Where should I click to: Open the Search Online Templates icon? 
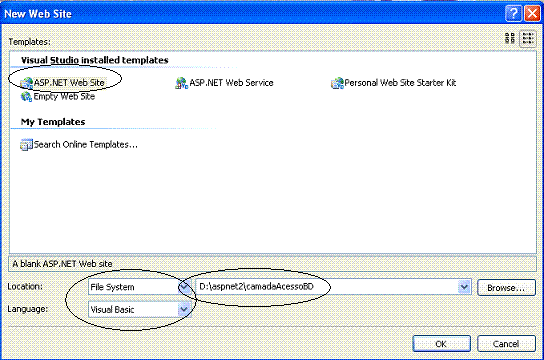click(26, 145)
